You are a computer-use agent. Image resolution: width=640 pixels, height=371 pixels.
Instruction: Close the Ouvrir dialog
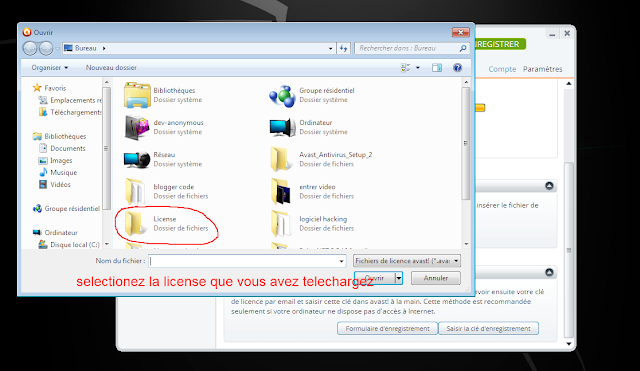(x=461, y=32)
